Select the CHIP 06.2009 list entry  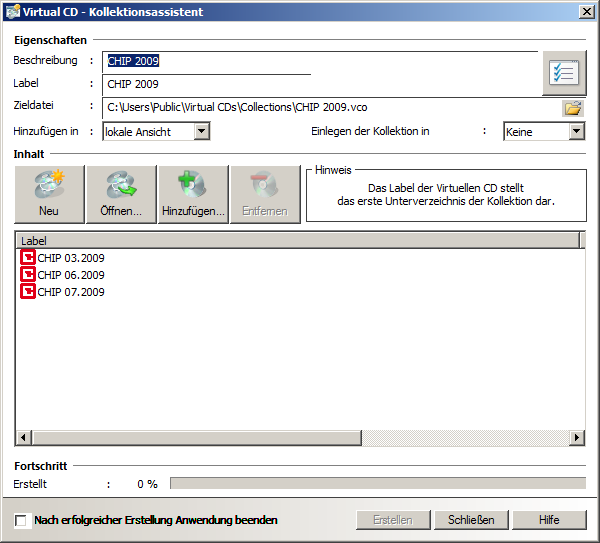tap(62, 275)
